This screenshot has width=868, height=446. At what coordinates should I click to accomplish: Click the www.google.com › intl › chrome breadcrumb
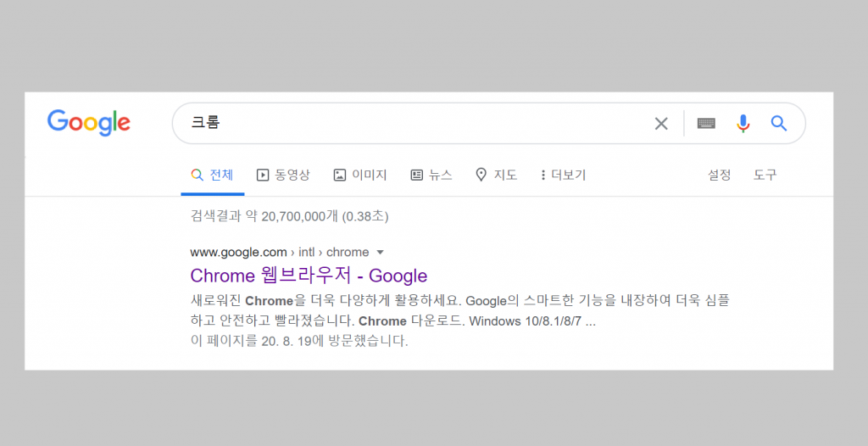click(x=280, y=252)
